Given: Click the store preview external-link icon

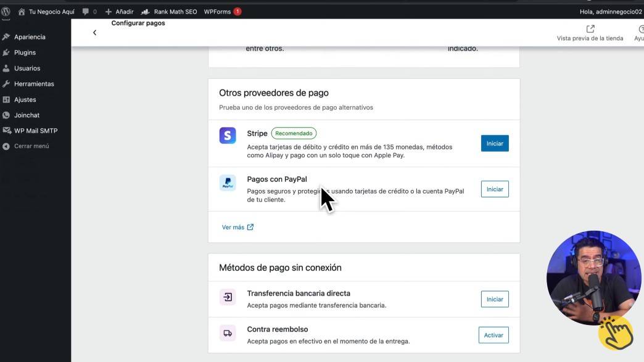Looking at the screenshot, I should tap(590, 29).
